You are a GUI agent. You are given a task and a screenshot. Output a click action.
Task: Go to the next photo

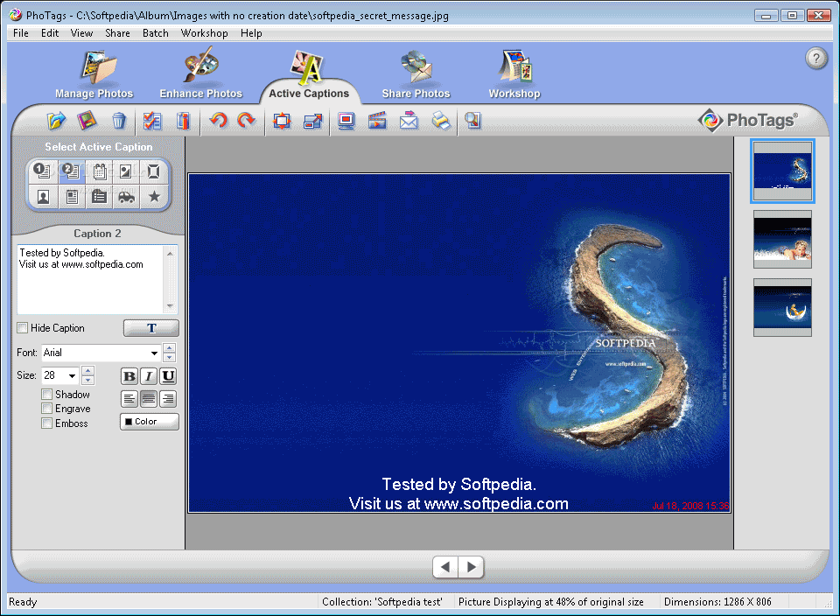[x=471, y=567]
